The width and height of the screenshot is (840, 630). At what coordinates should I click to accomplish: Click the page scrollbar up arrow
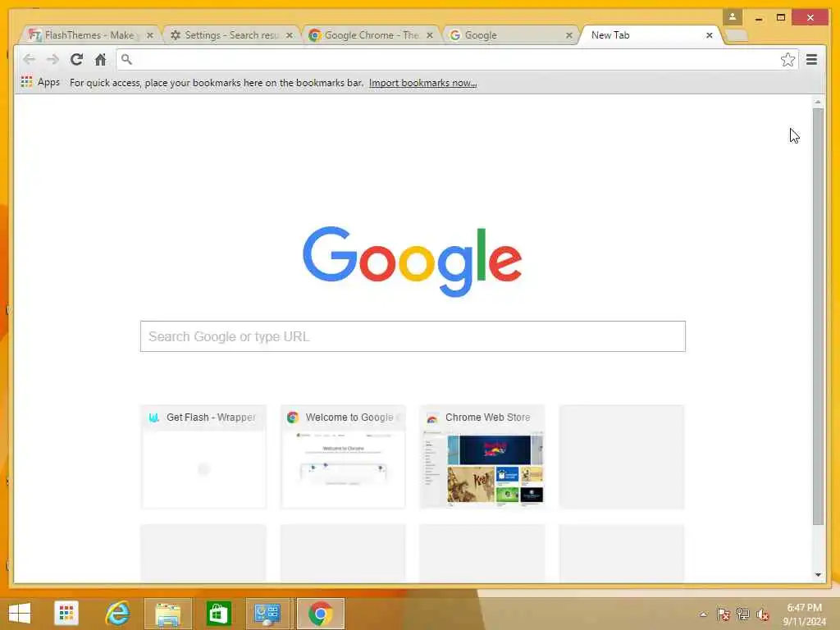[818, 101]
